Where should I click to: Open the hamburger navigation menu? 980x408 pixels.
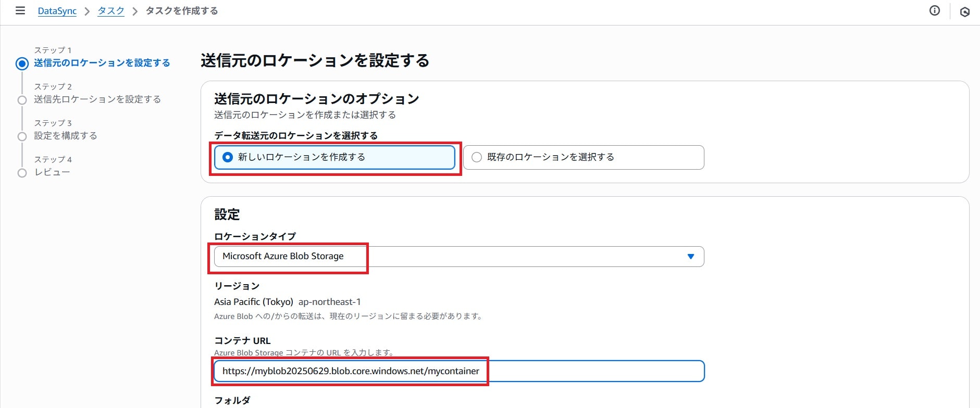(20, 10)
